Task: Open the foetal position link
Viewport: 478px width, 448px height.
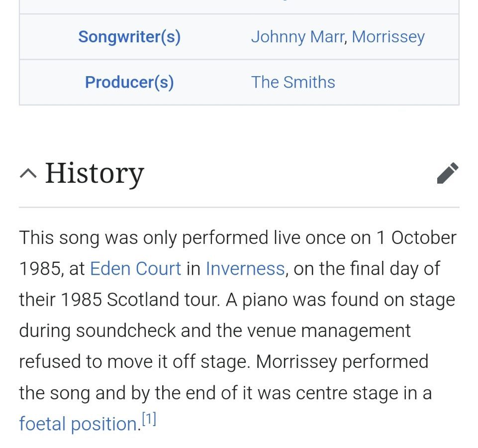Action: click(78, 424)
